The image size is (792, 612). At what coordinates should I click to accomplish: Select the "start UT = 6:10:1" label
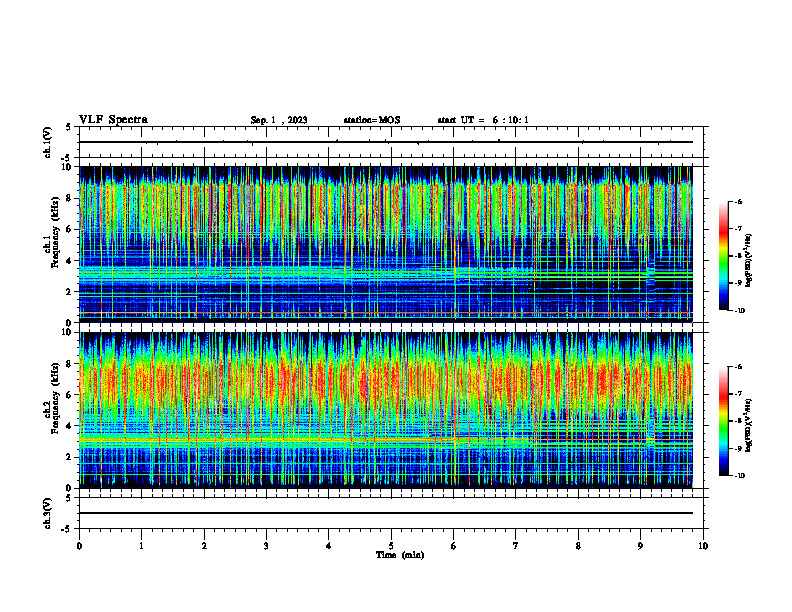[x=483, y=120]
